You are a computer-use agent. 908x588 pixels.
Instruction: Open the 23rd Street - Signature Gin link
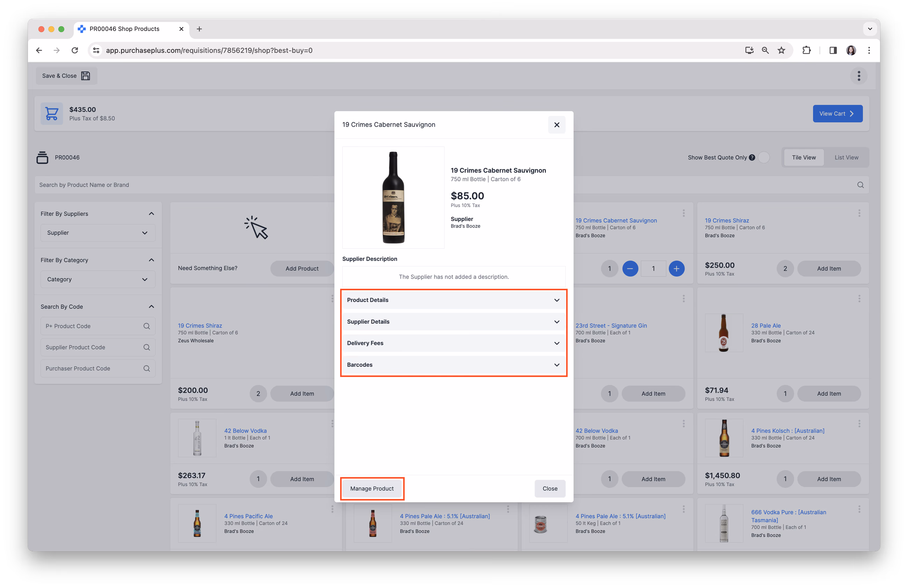coord(611,326)
